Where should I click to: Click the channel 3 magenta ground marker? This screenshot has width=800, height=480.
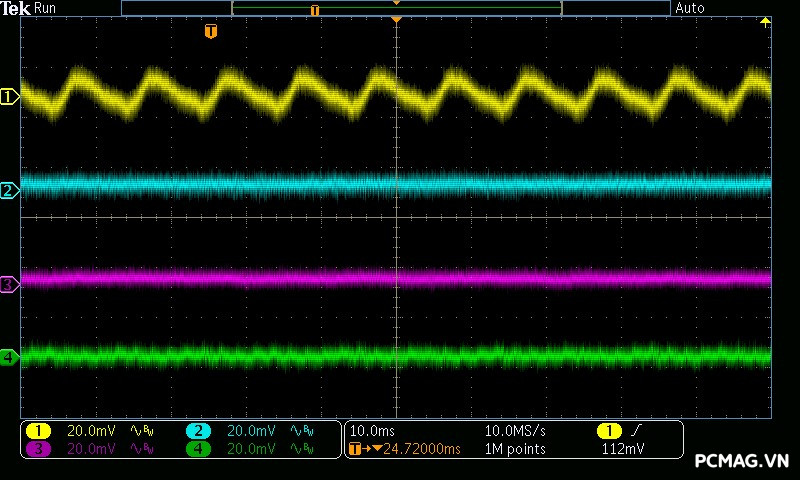(x=10, y=285)
